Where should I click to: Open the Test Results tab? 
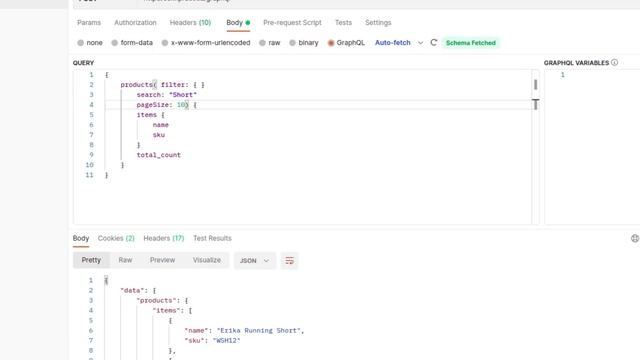click(212, 238)
